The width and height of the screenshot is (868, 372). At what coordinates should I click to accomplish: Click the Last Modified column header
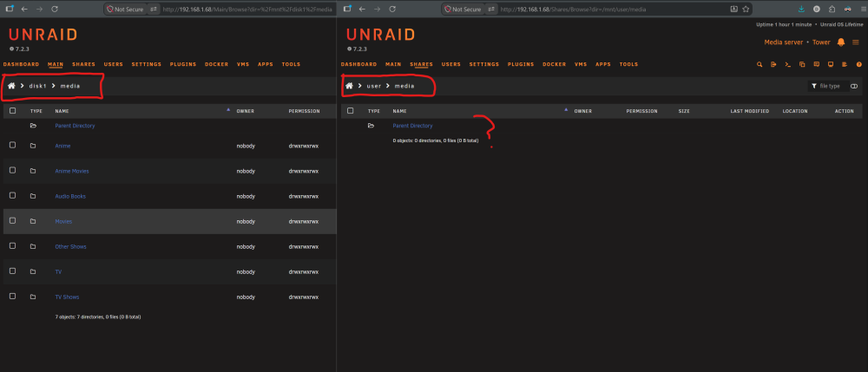tap(750, 111)
